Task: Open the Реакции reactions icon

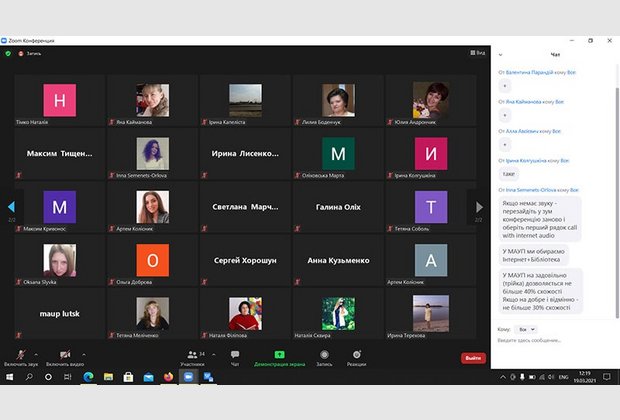Action: (356, 357)
